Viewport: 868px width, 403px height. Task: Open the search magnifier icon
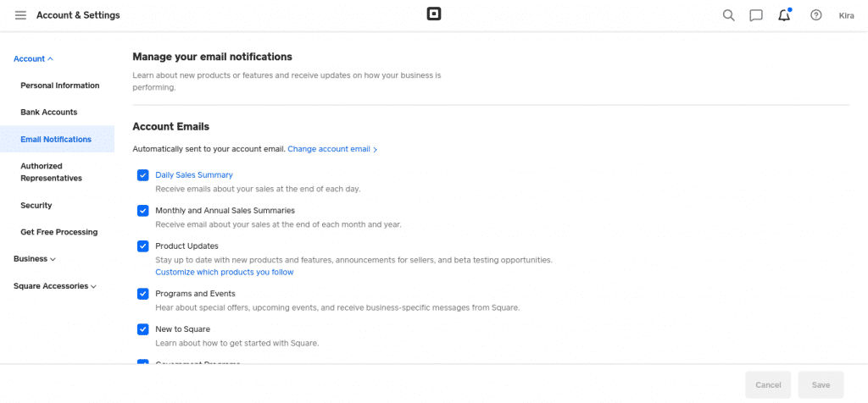(x=728, y=15)
